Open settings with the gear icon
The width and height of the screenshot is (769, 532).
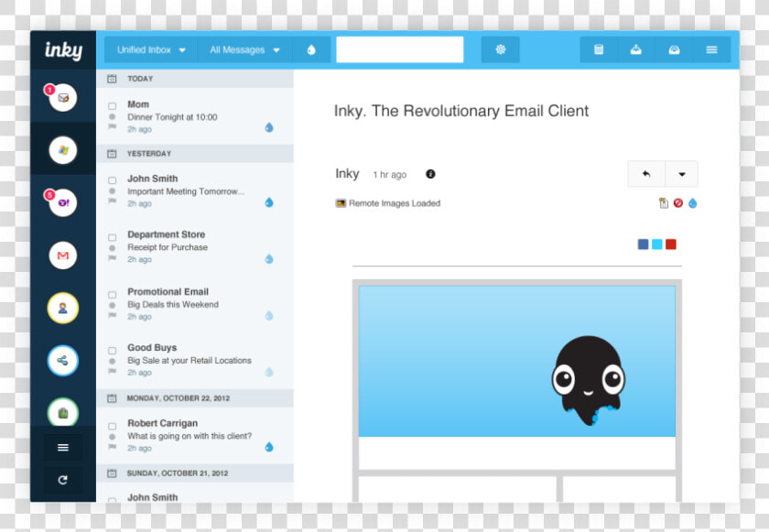(500, 49)
